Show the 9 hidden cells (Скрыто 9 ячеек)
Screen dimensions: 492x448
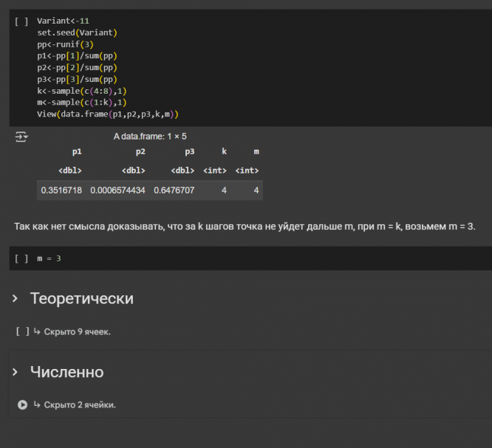pos(77,331)
